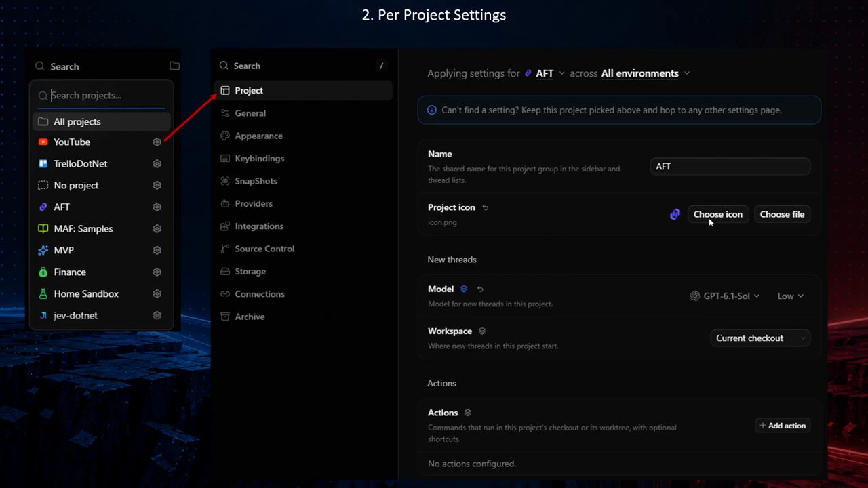Click the red YouTube project icon
Image resolution: width=868 pixels, height=488 pixels.
[x=43, y=142]
